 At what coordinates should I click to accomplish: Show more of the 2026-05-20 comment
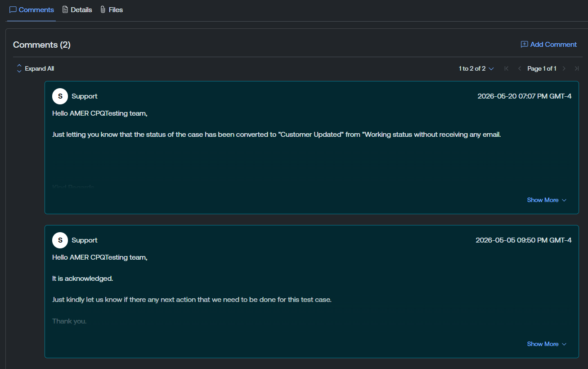[x=547, y=200]
